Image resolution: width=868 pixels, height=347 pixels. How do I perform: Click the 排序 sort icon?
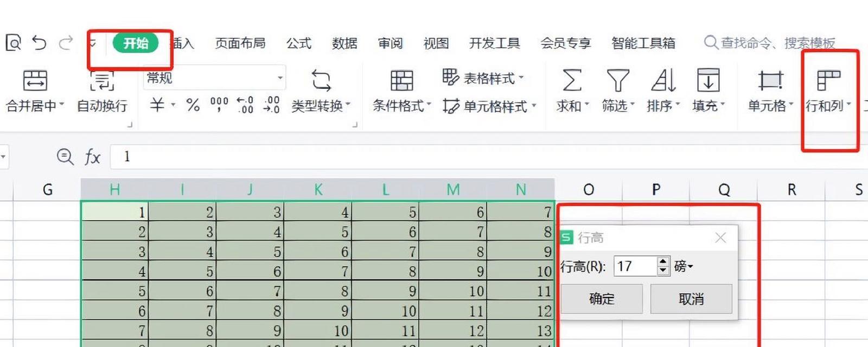coord(663,80)
